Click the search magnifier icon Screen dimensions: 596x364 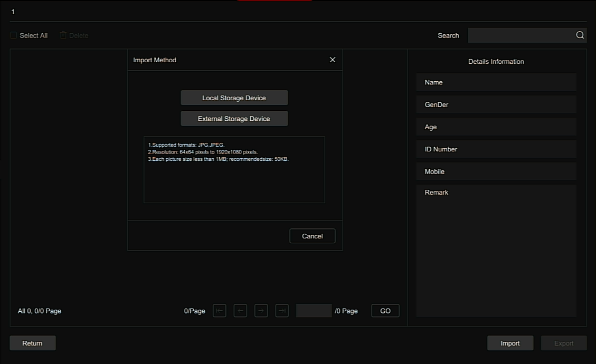(x=580, y=35)
